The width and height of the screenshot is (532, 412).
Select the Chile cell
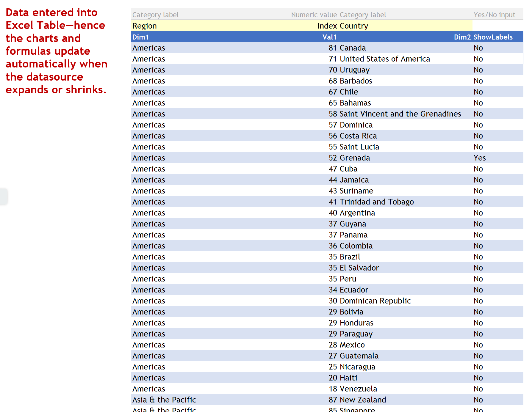coord(405,92)
